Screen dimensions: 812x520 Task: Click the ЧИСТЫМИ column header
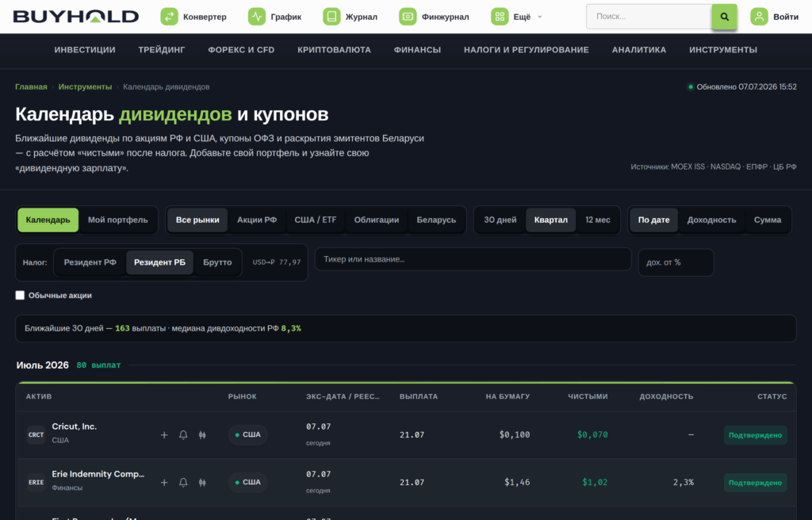click(x=588, y=396)
